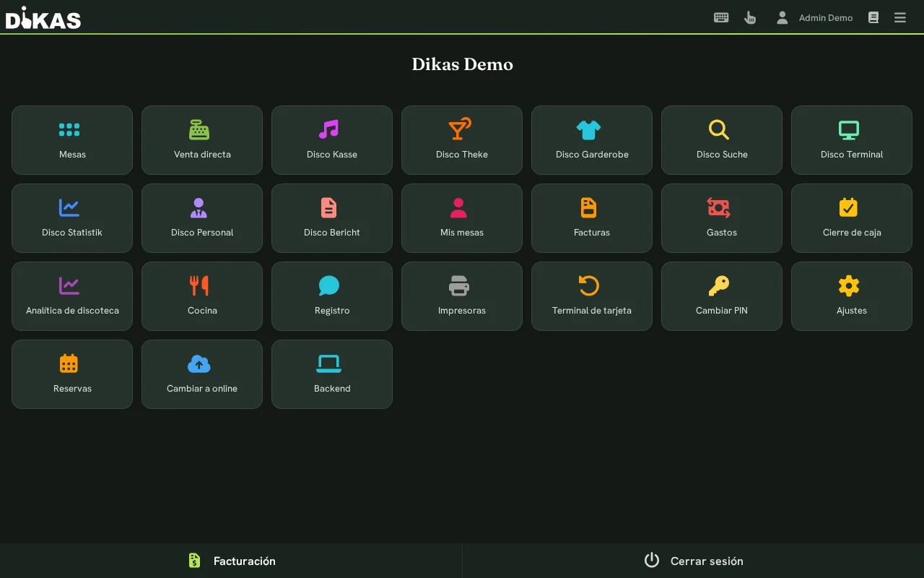This screenshot has height=578, width=924.
Task: Open Cierre de caja tile
Action: pos(852,218)
